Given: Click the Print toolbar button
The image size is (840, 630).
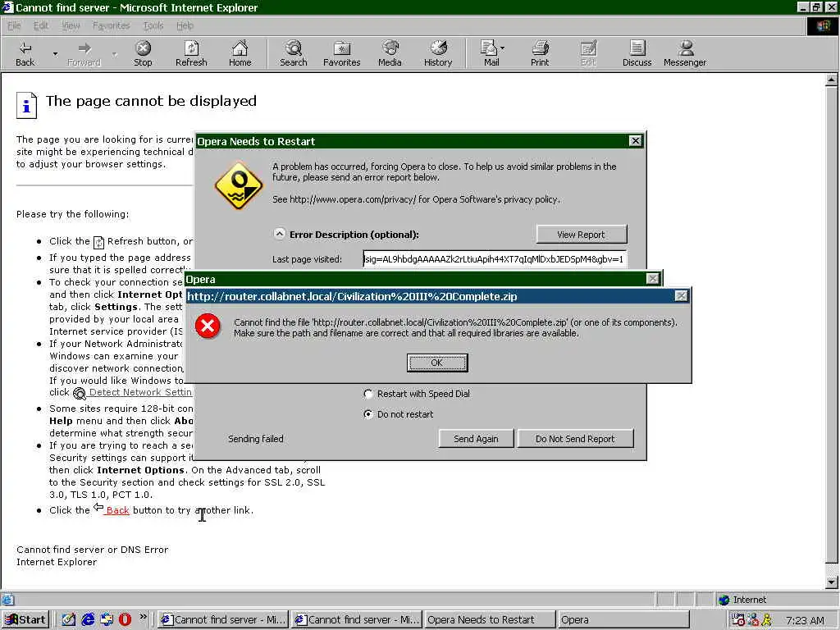Looking at the screenshot, I should click(540, 53).
